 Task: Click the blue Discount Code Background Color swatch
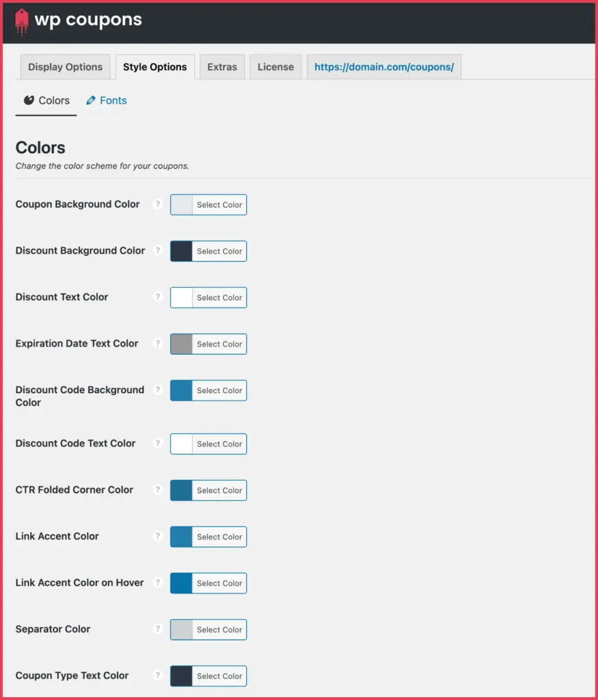tap(180, 390)
